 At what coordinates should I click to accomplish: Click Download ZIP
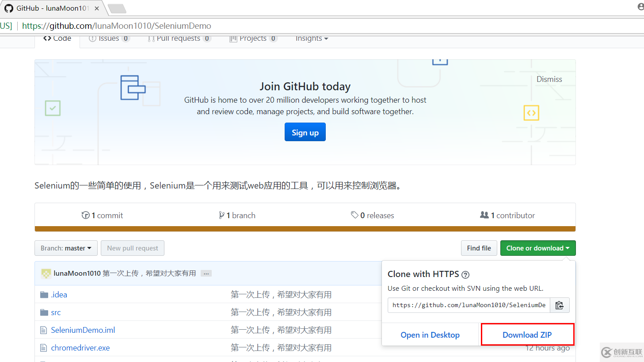click(527, 335)
